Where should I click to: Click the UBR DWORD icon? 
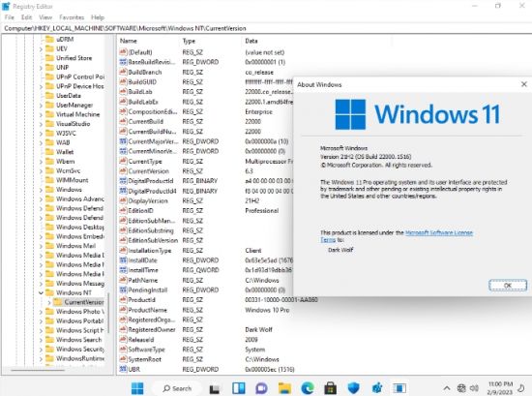123,369
